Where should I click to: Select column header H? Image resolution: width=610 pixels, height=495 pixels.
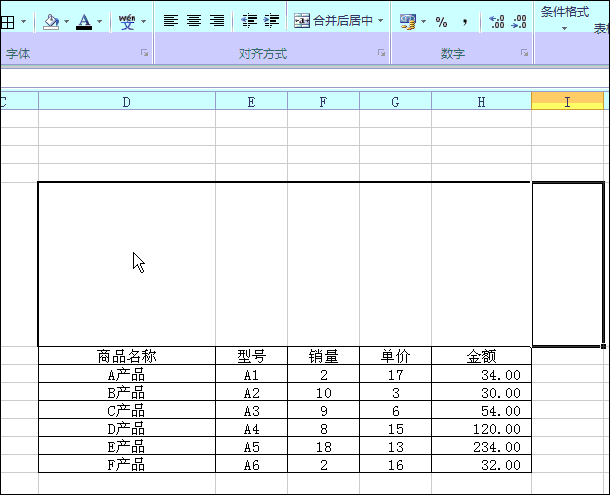point(481,101)
